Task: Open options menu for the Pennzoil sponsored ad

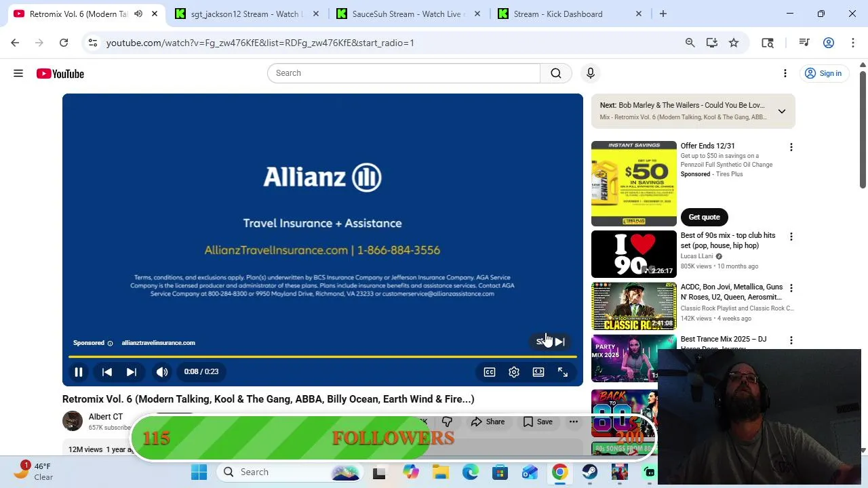Action: tap(791, 147)
